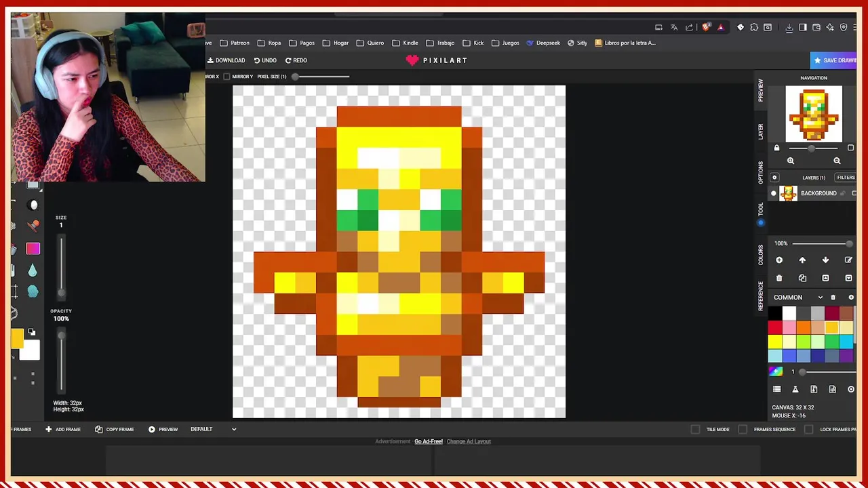Viewport: 868px width, 488px height.
Task: Open the Preview side tab
Action: click(760, 90)
